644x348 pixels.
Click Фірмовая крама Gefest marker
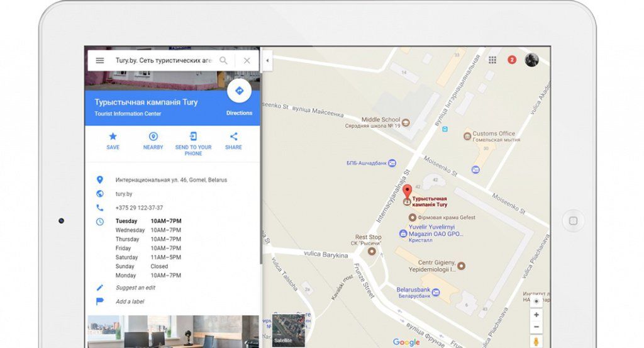pyautogui.click(x=413, y=217)
